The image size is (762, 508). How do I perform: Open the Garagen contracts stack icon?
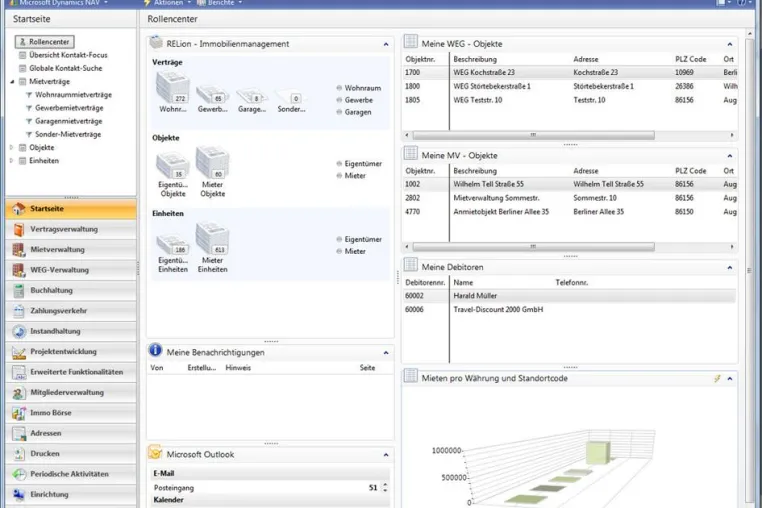click(x=252, y=96)
